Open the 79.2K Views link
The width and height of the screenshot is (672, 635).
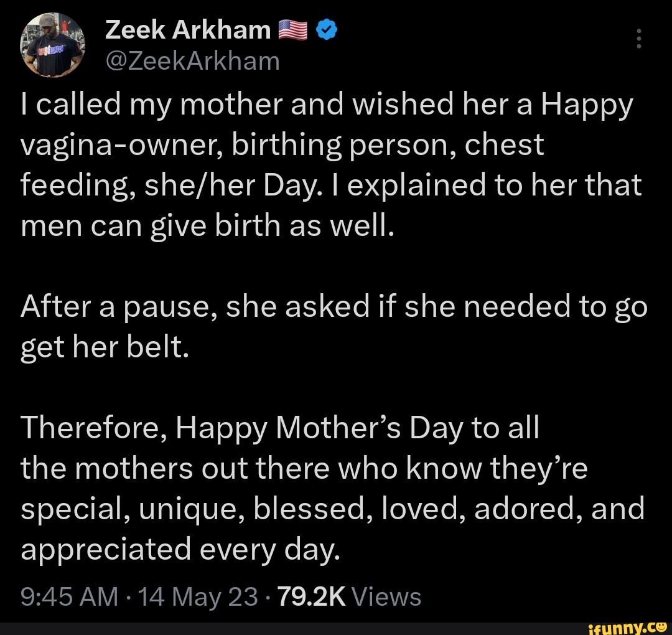pos(349,596)
